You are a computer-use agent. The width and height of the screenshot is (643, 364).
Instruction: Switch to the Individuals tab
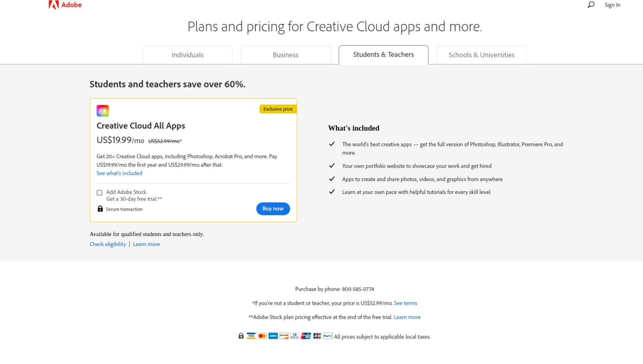tap(188, 55)
